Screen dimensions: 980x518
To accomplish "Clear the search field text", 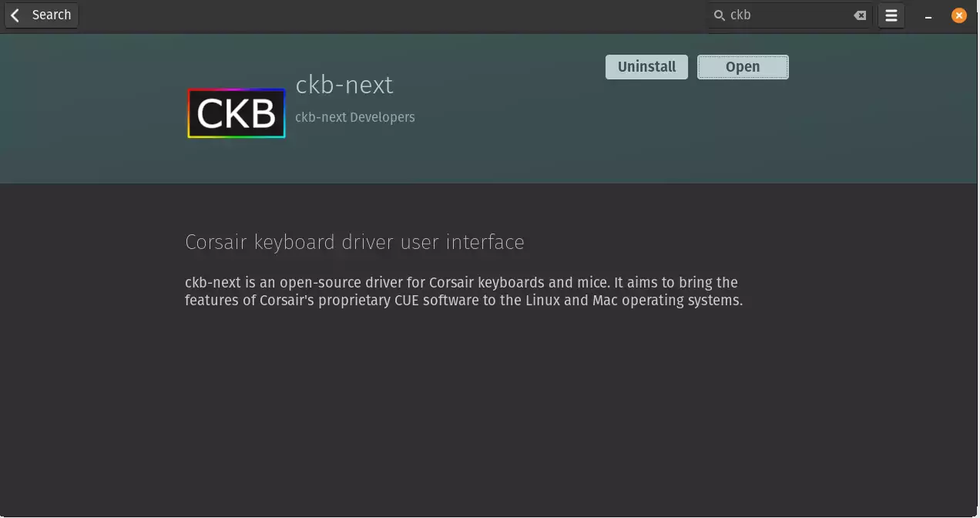I will pos(860,15).
